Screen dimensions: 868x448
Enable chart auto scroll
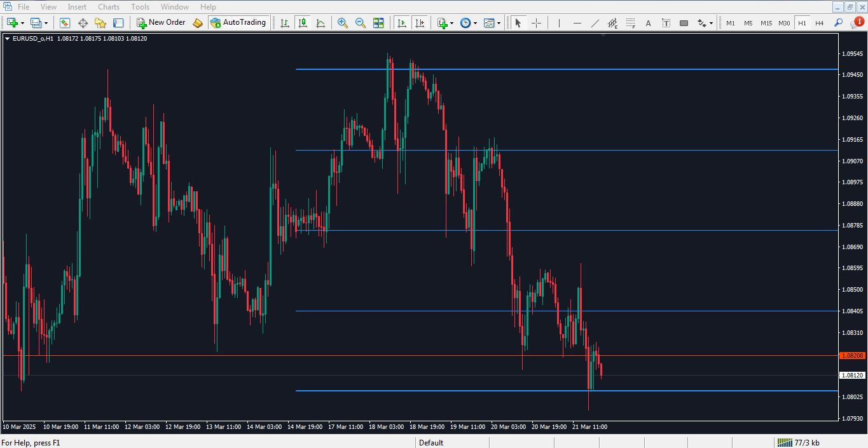(402, 23)
